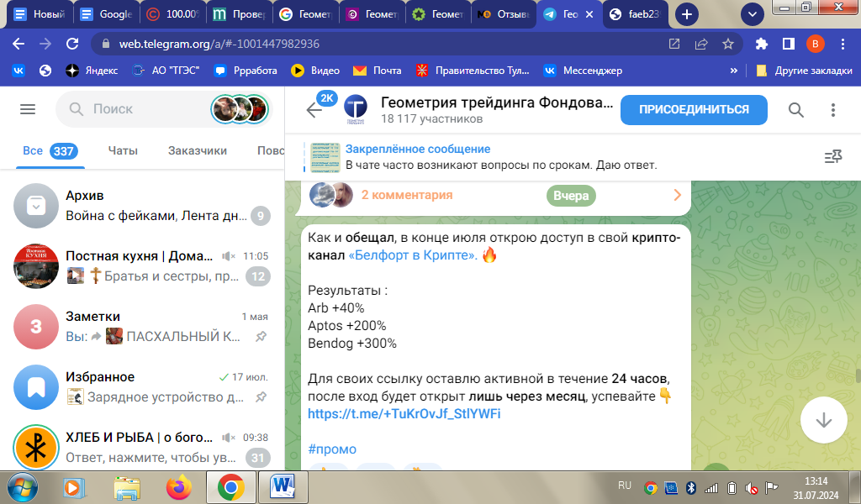Open t.me/+TuKrOvJf_StlYWFi invite link
Image resolution: width=861 pixels, height=504 pixels.
[404, 413]
